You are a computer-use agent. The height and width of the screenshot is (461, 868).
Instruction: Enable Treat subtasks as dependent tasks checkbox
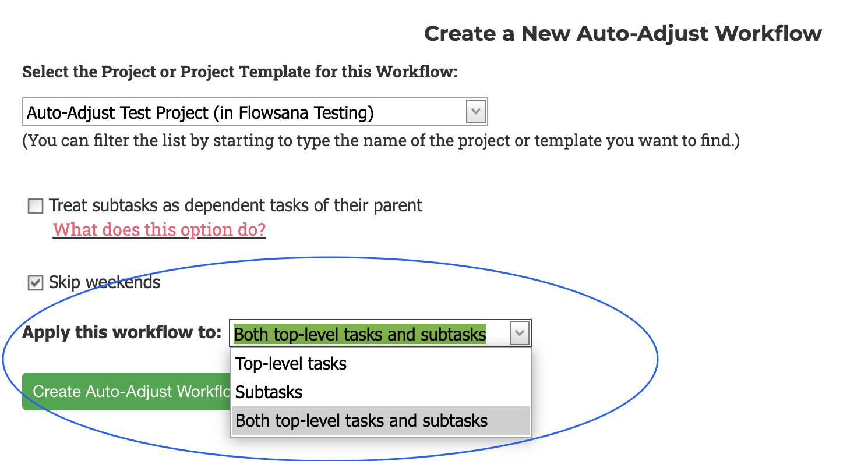tap(36, 206)
